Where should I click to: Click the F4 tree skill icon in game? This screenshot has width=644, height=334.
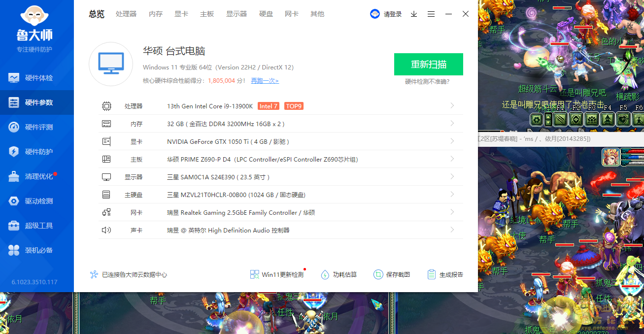click(x=608, y=119)
